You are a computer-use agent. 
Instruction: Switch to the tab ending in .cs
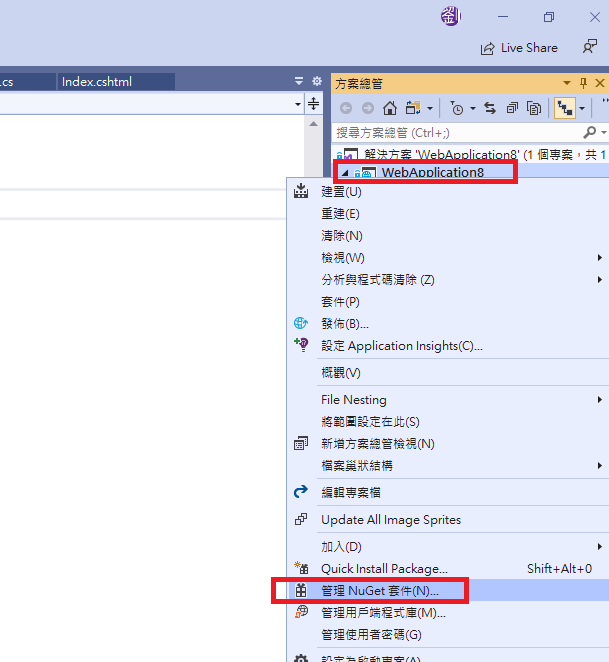[x=27, y=81]
